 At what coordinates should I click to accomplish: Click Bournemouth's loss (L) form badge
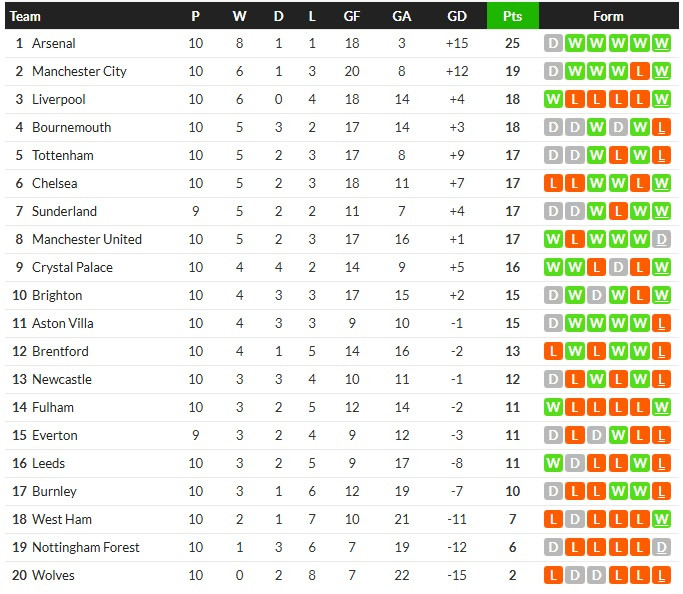(662, 128)
